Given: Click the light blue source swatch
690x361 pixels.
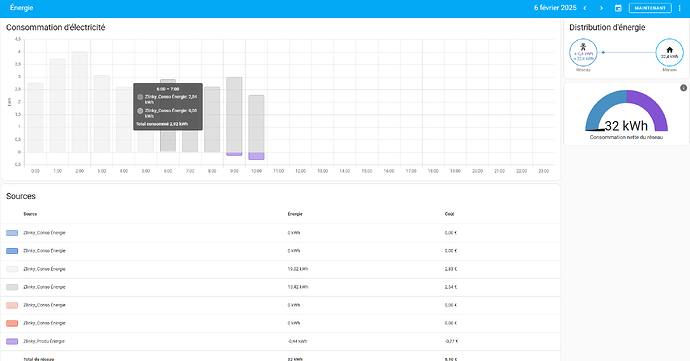Looking at the screenshot, I should (12, 233).
